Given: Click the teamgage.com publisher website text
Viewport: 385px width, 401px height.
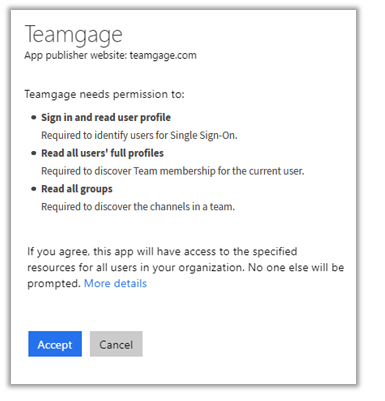Looking at the screenshot, I should 163,55.
